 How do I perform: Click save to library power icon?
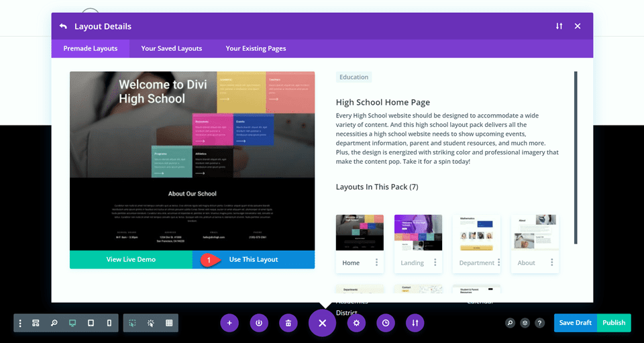pyautogui.click(x=259, y=324)
